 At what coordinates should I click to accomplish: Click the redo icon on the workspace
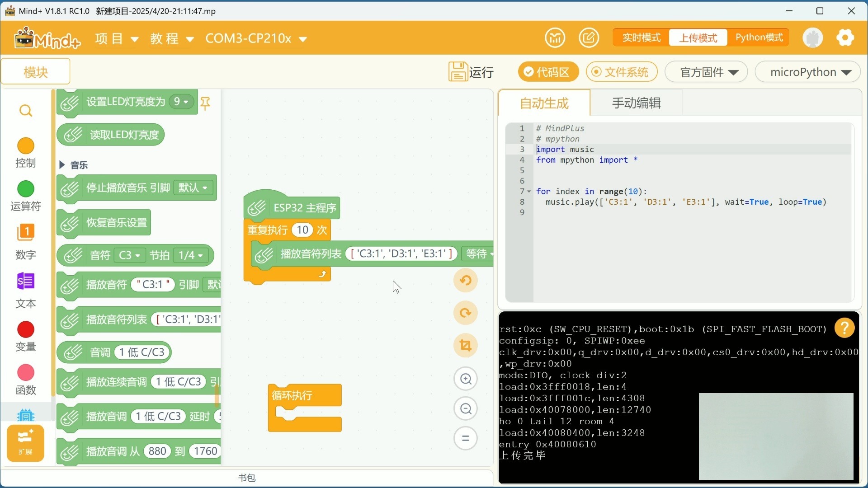[x=465, y=313]
